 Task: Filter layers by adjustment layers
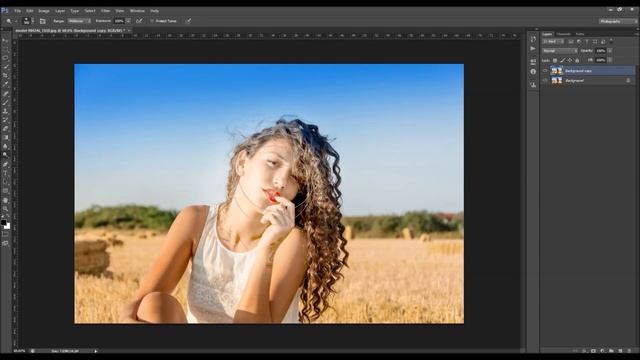(x=579, y=42)
